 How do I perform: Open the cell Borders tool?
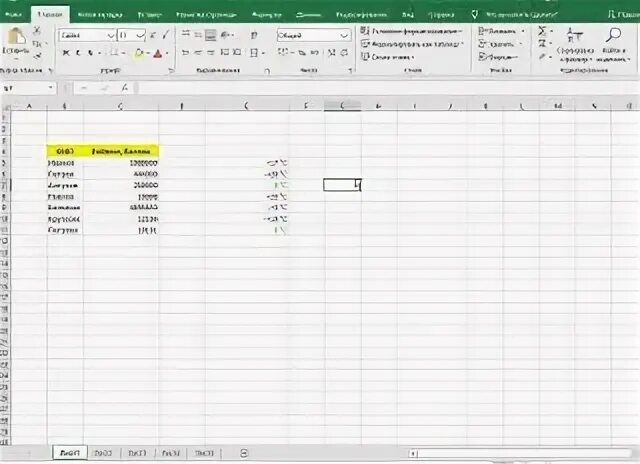(x=115, y=53)
